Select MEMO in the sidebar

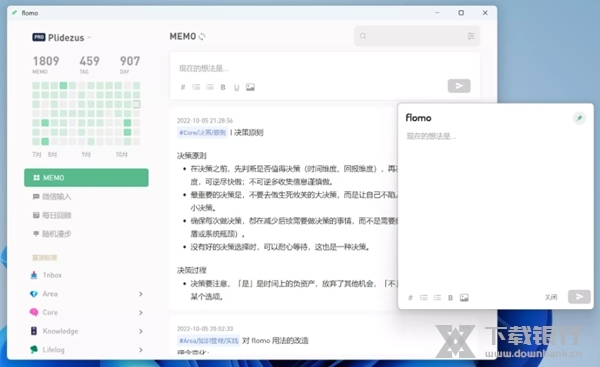86,178
